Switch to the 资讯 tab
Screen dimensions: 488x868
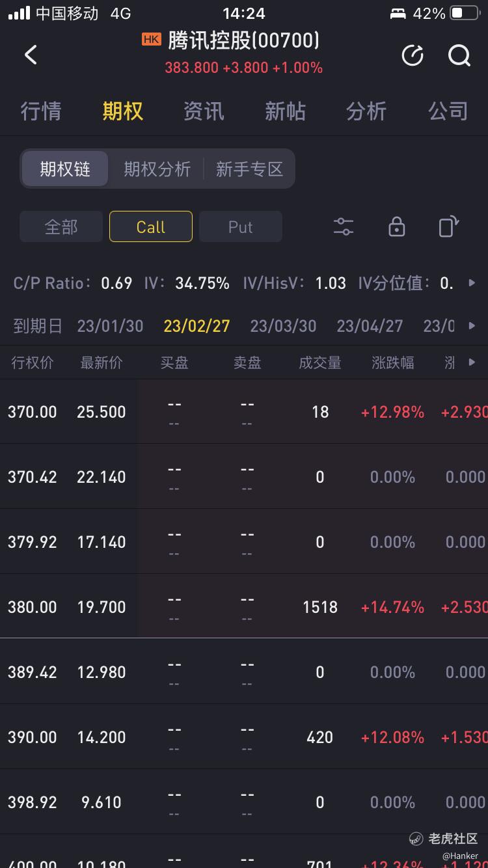[204, 111]
